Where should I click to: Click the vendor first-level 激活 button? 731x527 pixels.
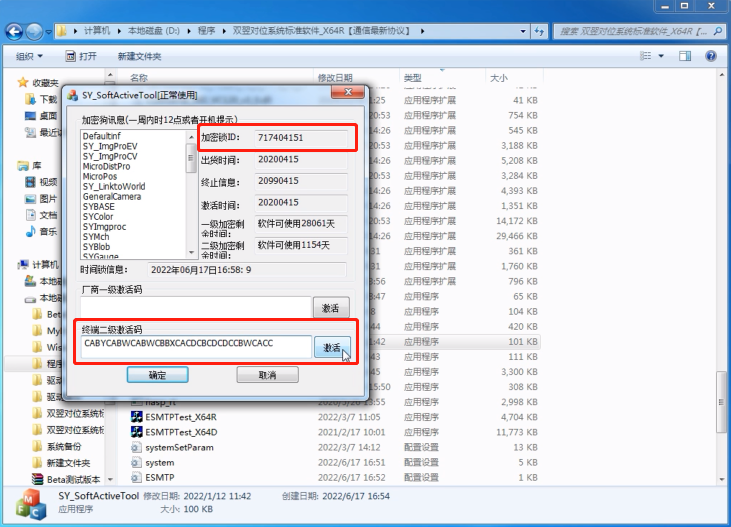pyautogui.click(x=331, y=308)
